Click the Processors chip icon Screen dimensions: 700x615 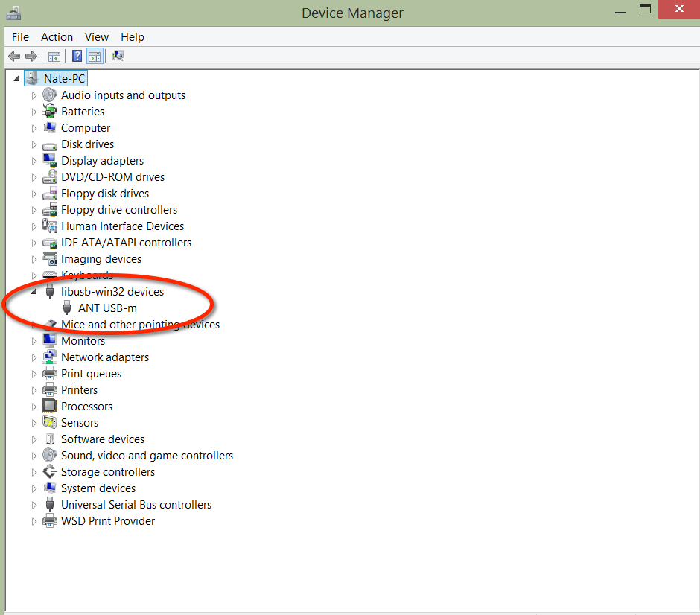(50, 406)
